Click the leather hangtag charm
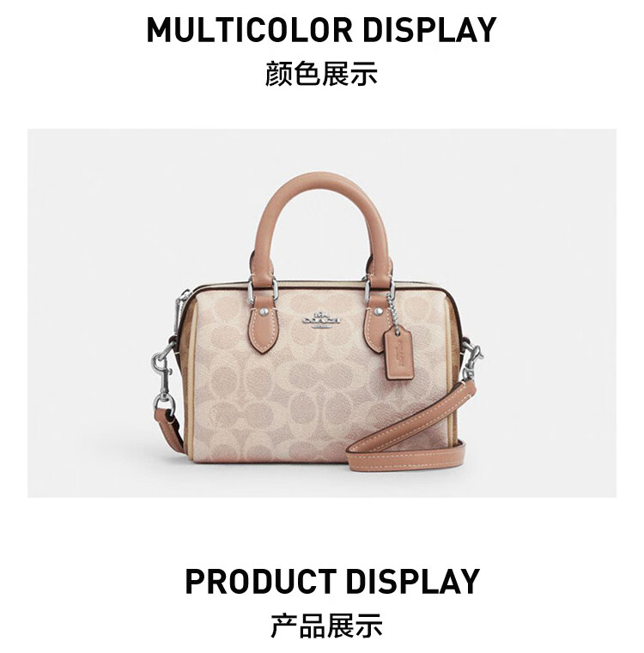 (400, 352)
